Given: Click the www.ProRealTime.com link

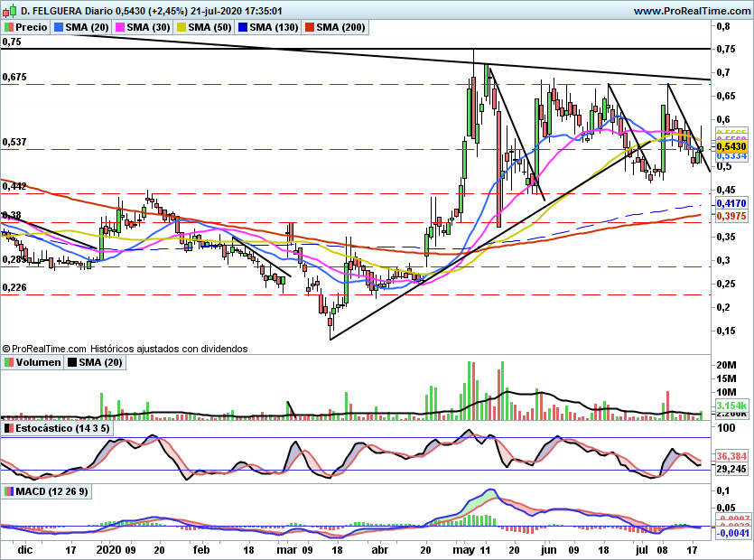Looking at the screenshot, I should pos(692,11).
